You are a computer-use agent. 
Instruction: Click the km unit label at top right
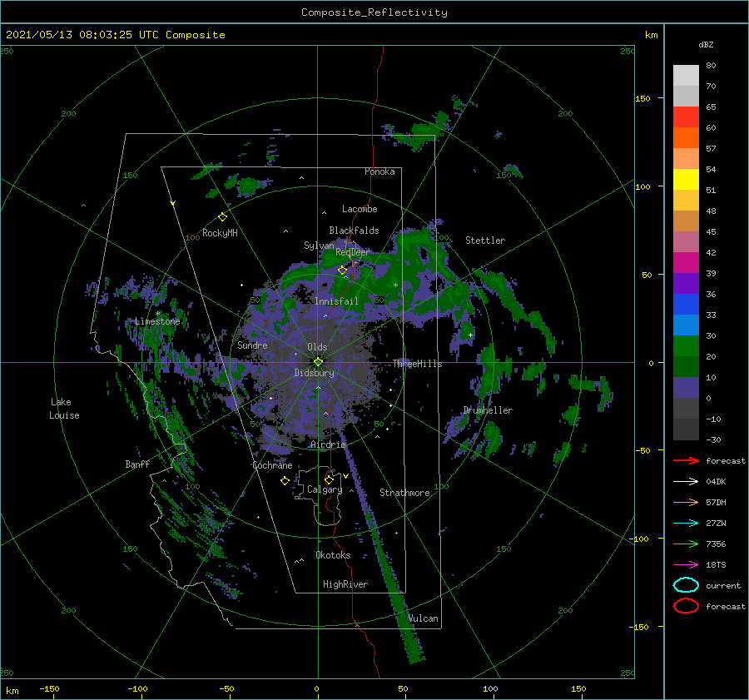(651, 35)
